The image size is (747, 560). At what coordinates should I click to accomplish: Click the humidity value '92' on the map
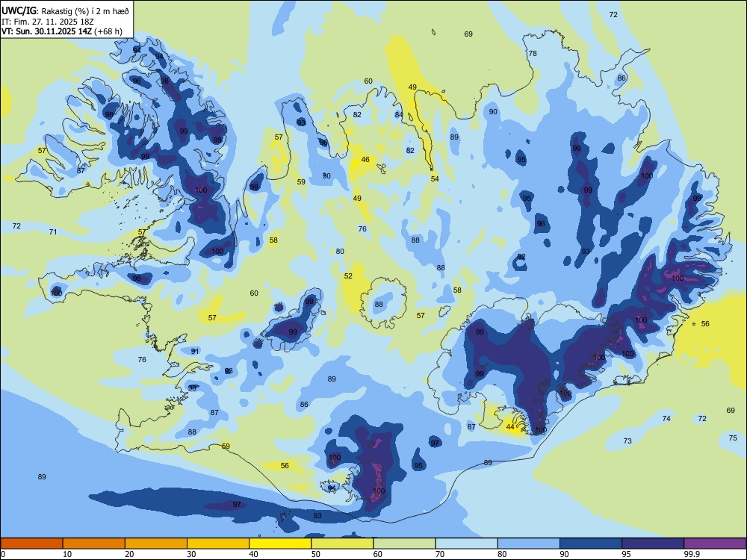(x=521, y=257)
